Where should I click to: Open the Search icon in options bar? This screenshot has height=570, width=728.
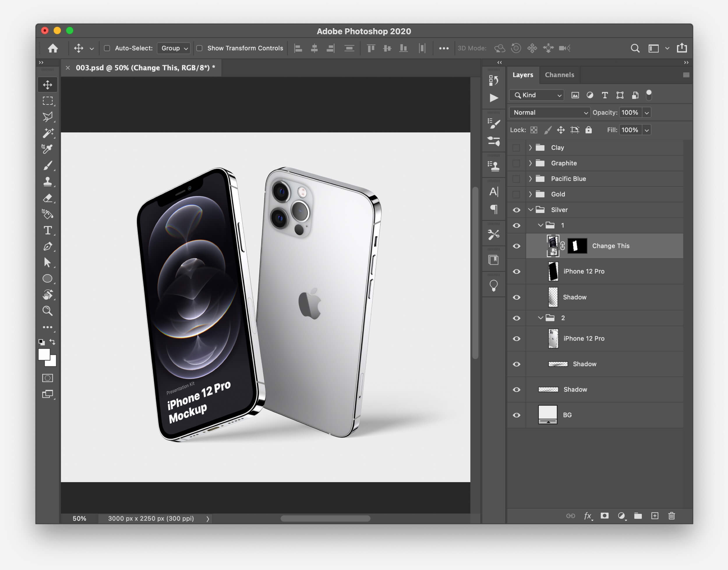tap(635, 48)
